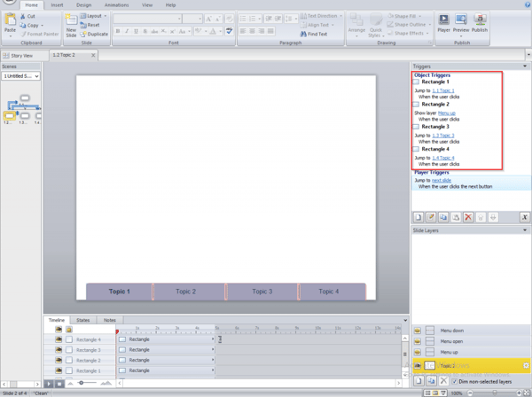Create a new trigger in Triggers panel

click(x=419, y=217)
